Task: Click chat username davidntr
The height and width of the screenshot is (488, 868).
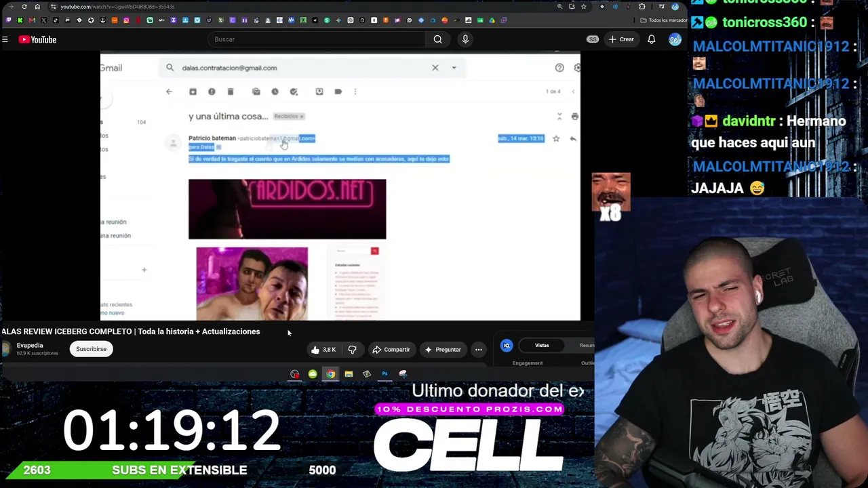Action: tap(749, 121)
